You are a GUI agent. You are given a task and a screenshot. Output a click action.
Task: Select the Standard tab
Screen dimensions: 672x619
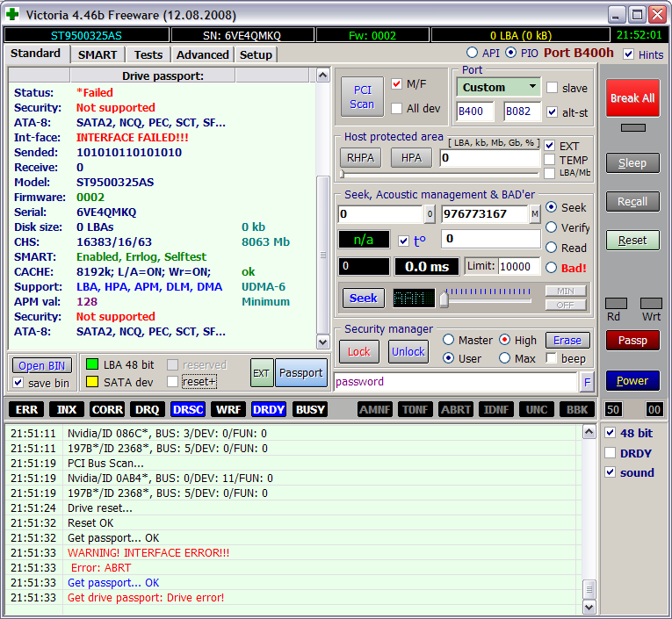tap(35, 53)
